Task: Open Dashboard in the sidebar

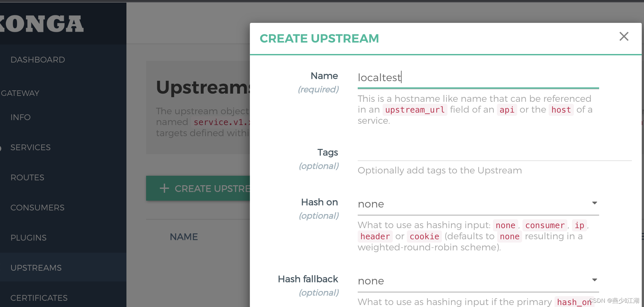Action: click(38, 60)
